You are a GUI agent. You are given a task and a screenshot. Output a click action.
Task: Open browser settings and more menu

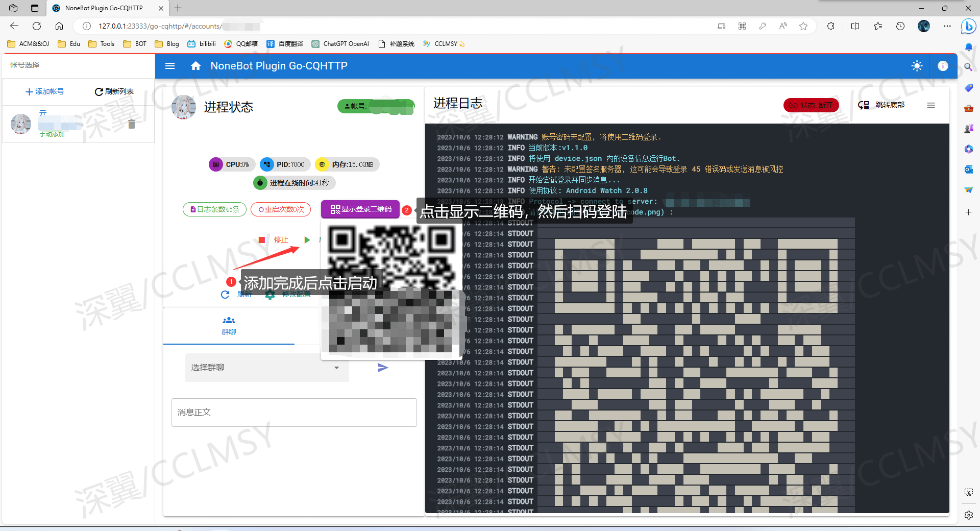coord(947,26)
